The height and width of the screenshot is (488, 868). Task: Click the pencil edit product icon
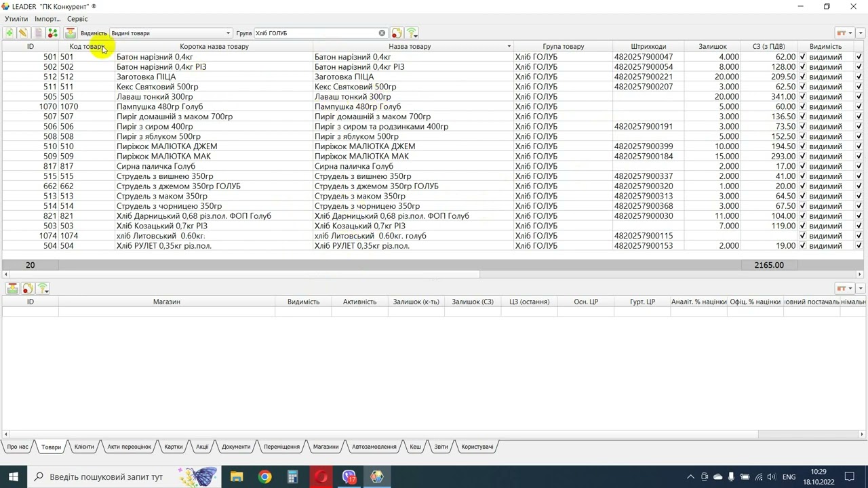pos(23,33)
